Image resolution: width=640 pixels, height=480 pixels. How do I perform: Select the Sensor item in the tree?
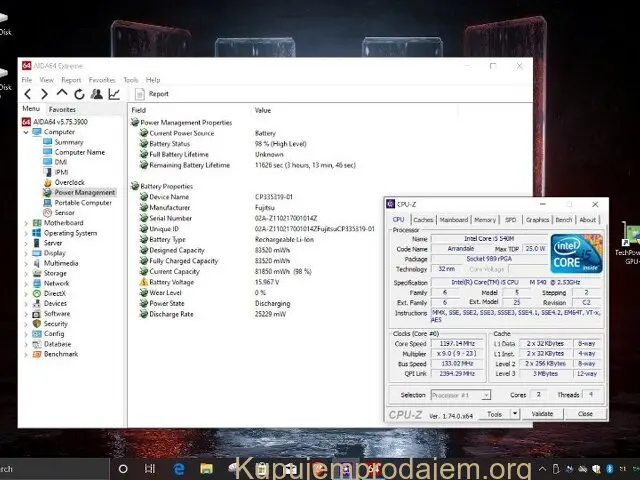click(x=64, y=212)
